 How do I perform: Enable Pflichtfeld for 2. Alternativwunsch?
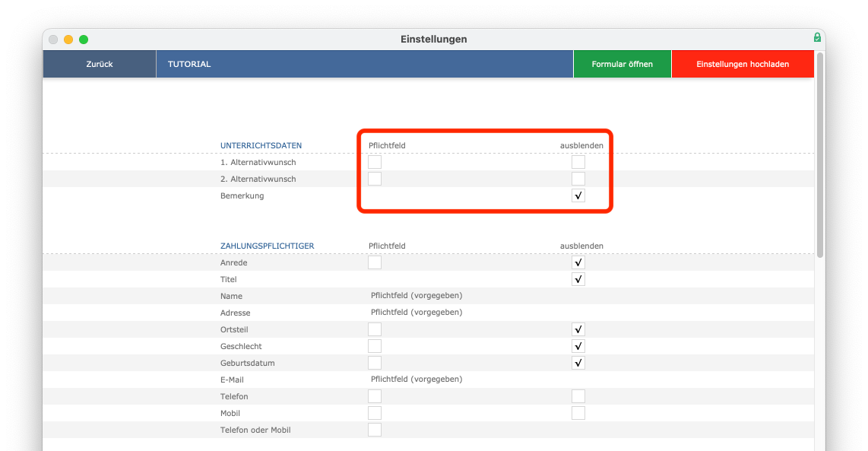375,179
